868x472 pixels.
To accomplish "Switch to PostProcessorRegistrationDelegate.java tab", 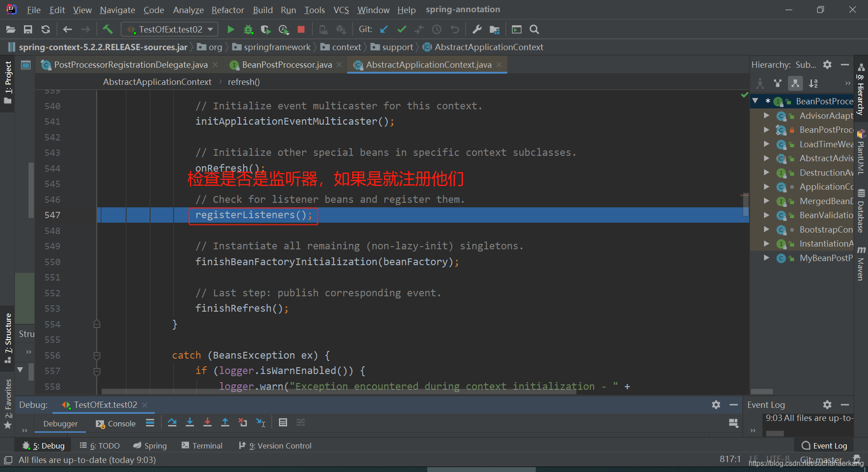I will coord(131,65).
